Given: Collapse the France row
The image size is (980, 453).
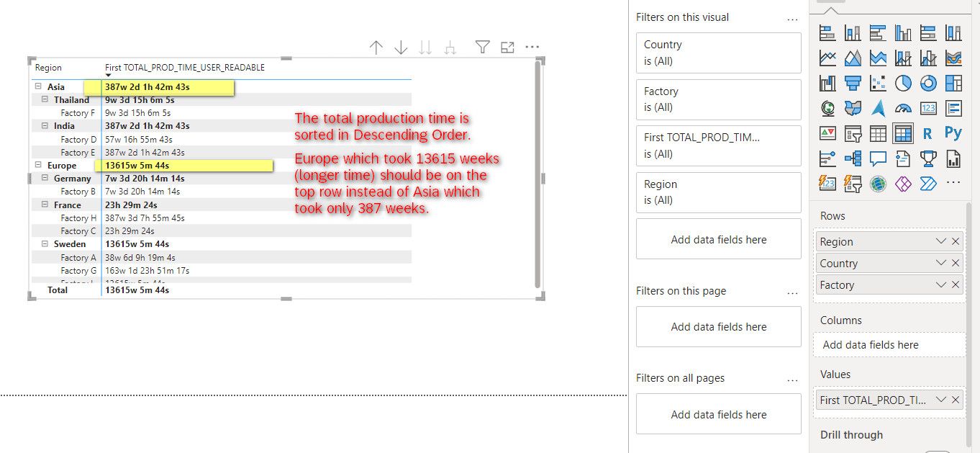Looking at the screenshot, I should pos(44,205).
